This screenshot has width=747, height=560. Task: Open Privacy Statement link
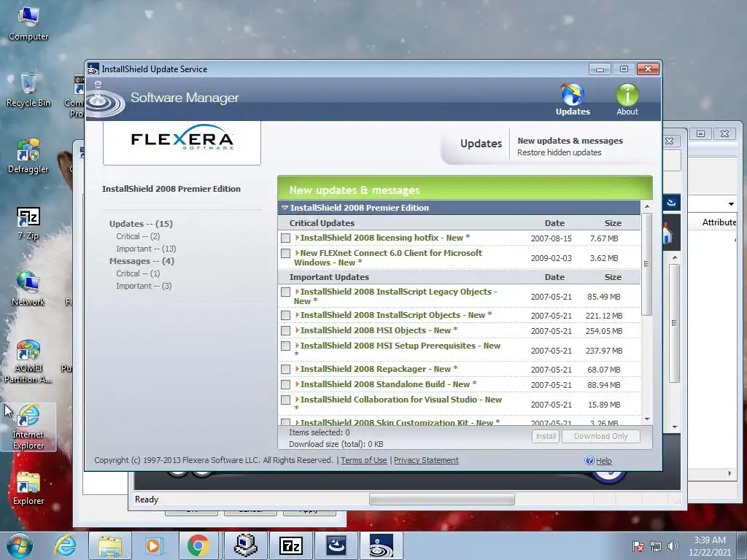(426, 460)
